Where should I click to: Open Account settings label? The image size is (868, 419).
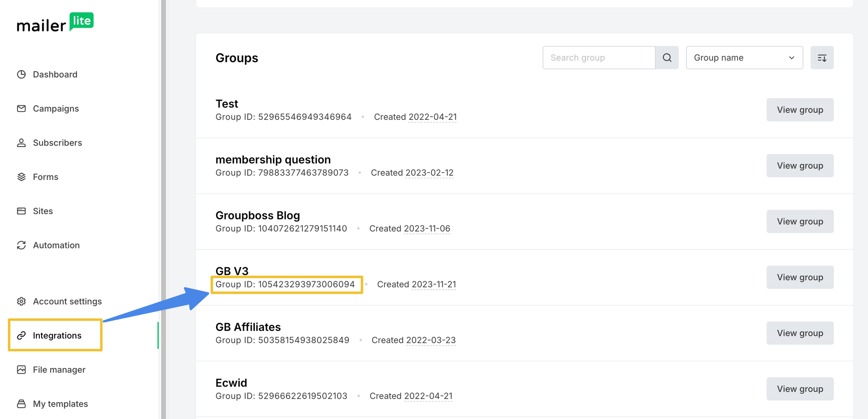click(67, 301)
